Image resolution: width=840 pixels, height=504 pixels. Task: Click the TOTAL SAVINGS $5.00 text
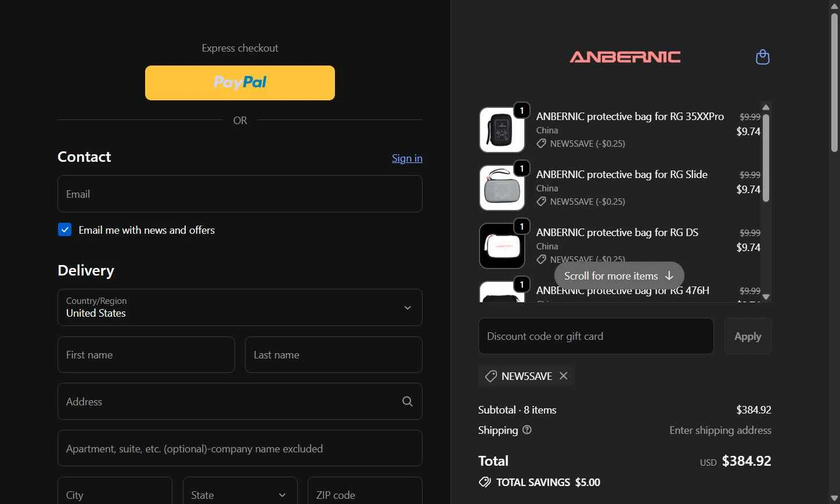tap(548, 482)
